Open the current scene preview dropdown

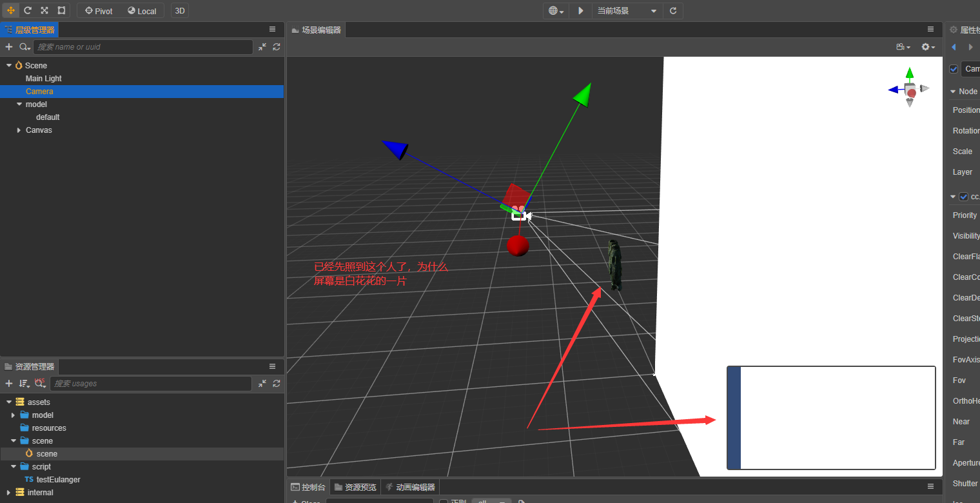pyautogui.click(x=627, y=10)
